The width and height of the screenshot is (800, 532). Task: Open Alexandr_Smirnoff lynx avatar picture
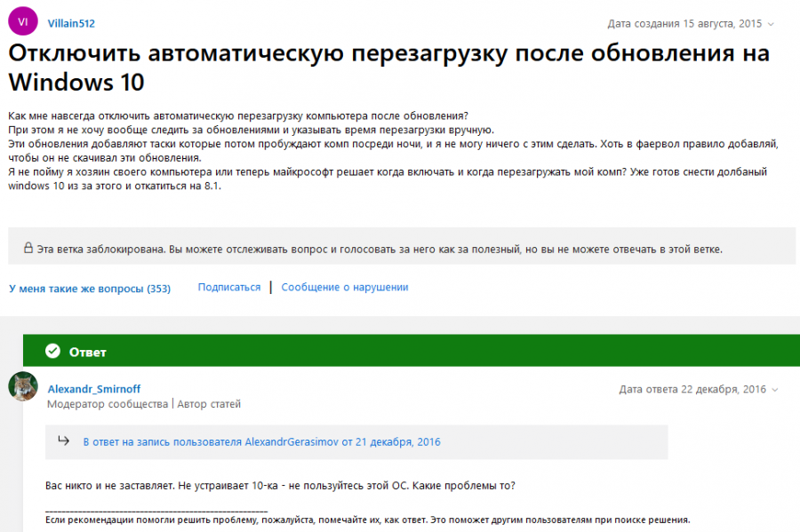(23, 386)
